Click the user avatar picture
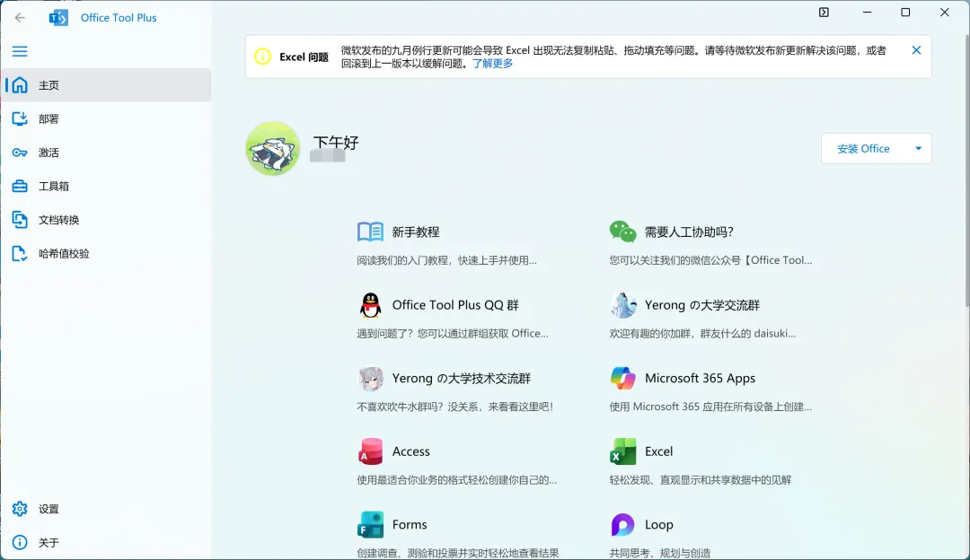This screenshot has width=970, height=560. click(x=273, y=148)
